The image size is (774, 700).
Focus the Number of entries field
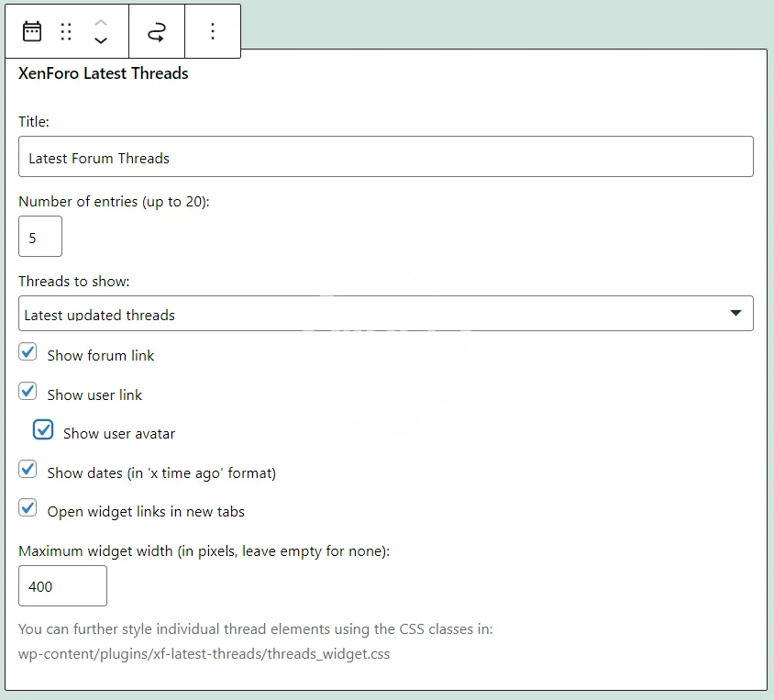(x=40, y=237)
